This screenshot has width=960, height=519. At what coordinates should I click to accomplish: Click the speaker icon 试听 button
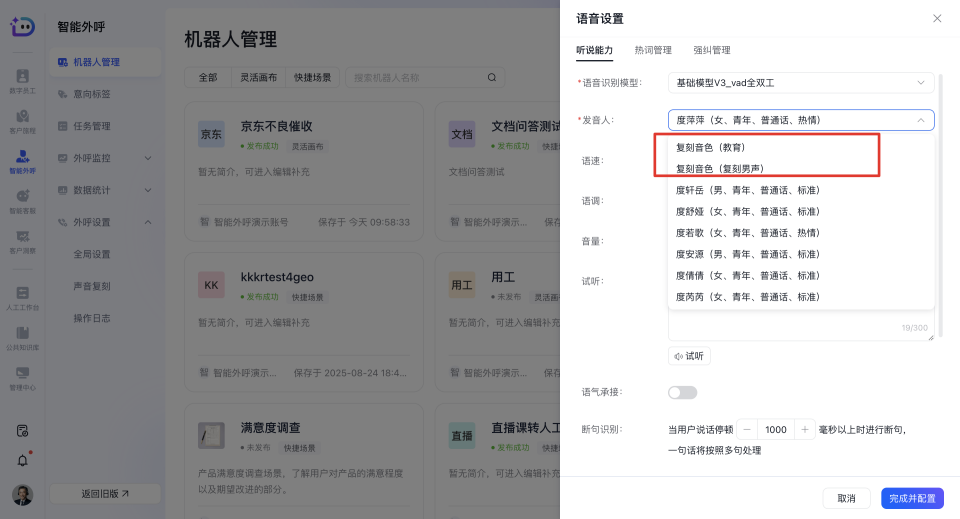coord(689,355)
